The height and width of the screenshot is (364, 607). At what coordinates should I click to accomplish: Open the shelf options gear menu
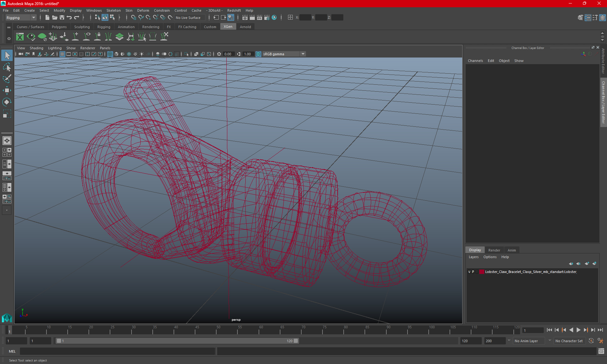click(x=9, y=39)
